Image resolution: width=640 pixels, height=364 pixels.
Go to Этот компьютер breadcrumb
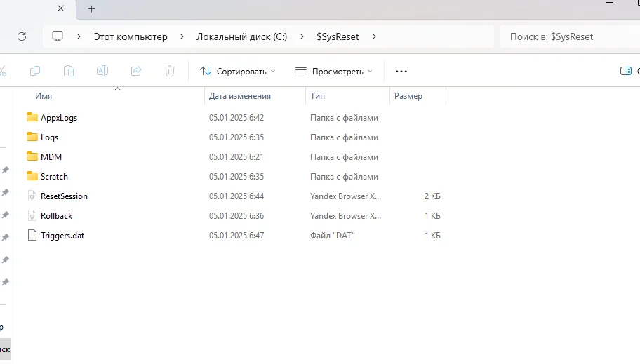point(131,36)
